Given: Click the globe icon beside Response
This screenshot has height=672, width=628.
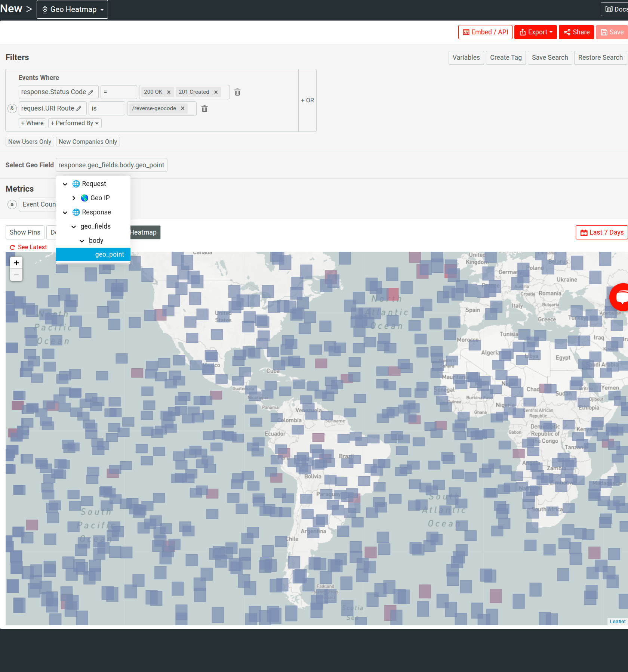Looking at the screenshot, I should point(77,212).
